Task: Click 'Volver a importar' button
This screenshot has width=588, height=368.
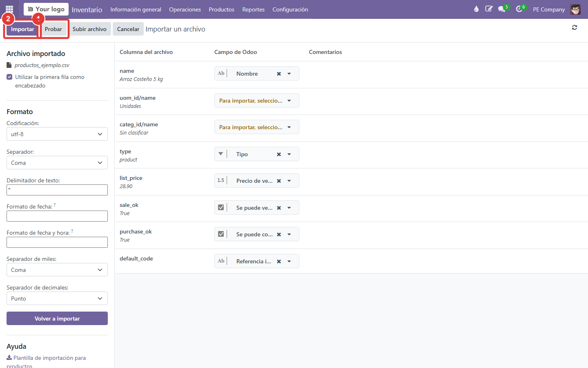Action: (x=57, y=319)
